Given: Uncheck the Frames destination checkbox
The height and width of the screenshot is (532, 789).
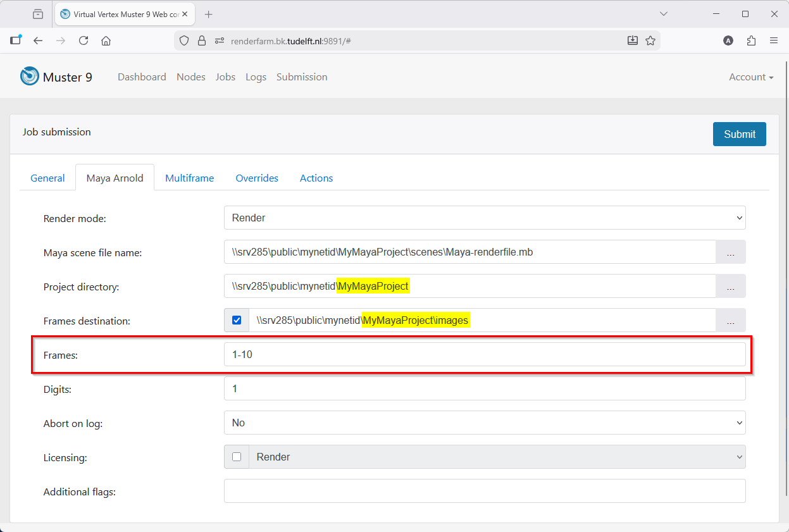Looking at the screenshot, I should pos(237,320).
